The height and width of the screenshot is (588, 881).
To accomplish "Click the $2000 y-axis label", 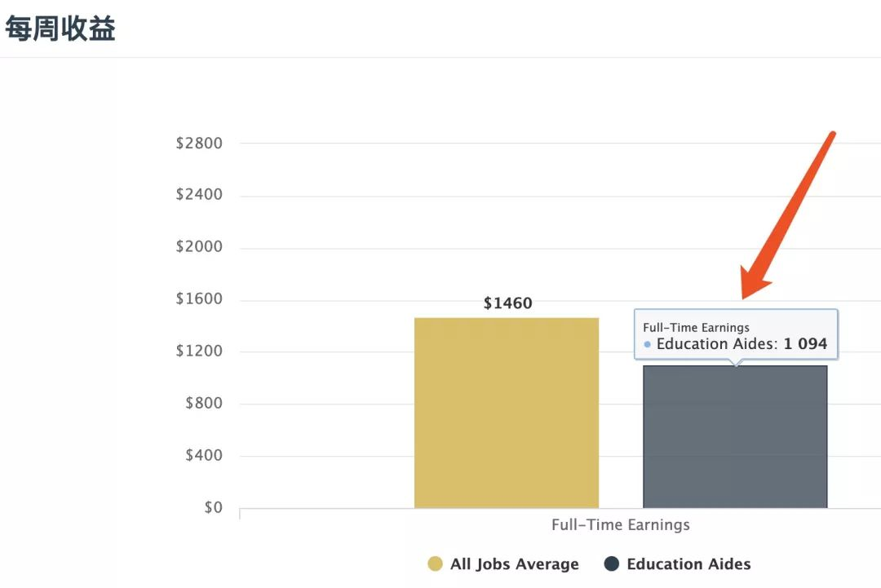I will [199, 247].
